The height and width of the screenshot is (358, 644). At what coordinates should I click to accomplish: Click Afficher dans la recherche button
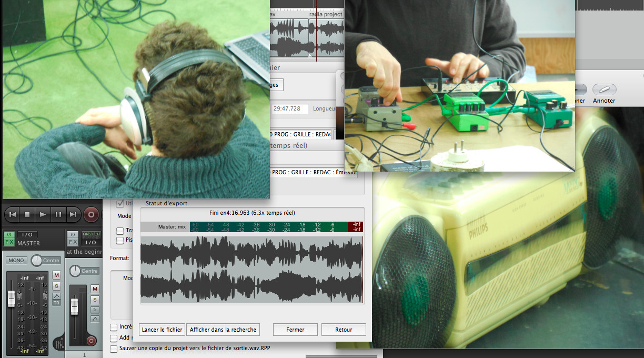[223, 330]
